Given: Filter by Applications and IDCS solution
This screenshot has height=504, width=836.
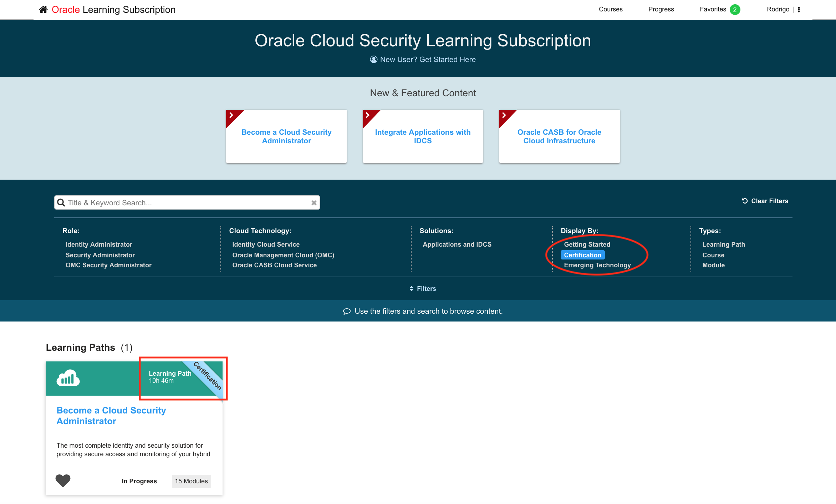Looking at the screenshot, I should [457, 245].
